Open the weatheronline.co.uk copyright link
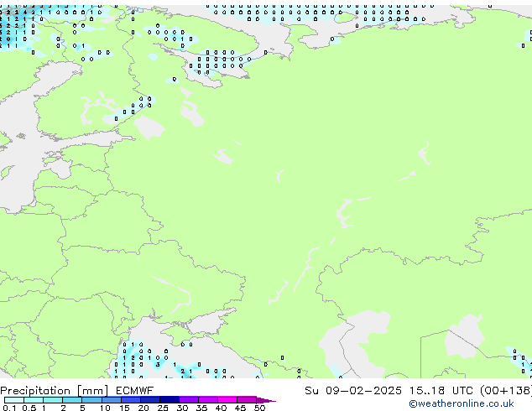Image resolution: width=532 pixels, height=411 pixels. (462, 403)
